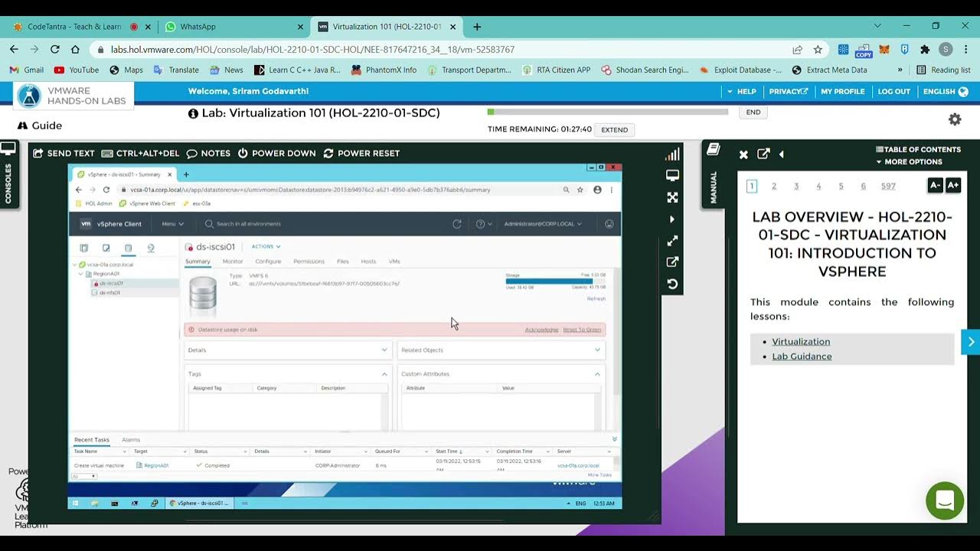Open the green chat support bubble
The image size is (980, 551).
coord(945,500)
